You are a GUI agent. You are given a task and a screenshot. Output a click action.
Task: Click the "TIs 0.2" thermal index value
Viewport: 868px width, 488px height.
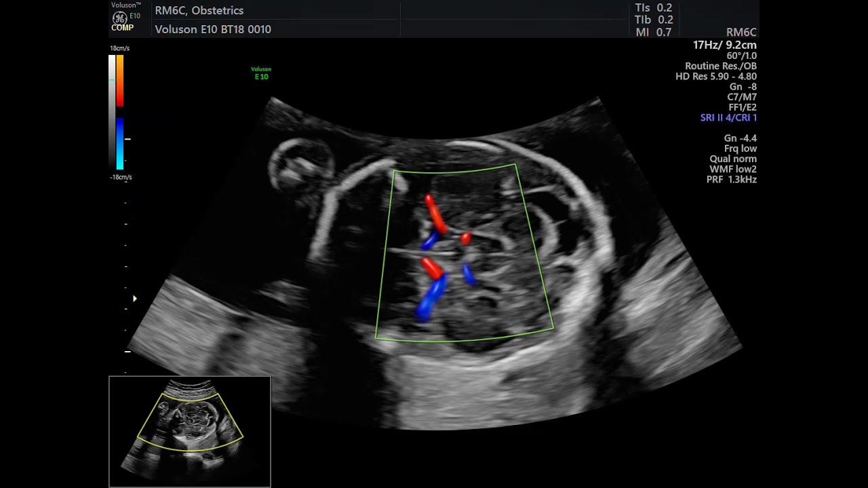[654, 7]
